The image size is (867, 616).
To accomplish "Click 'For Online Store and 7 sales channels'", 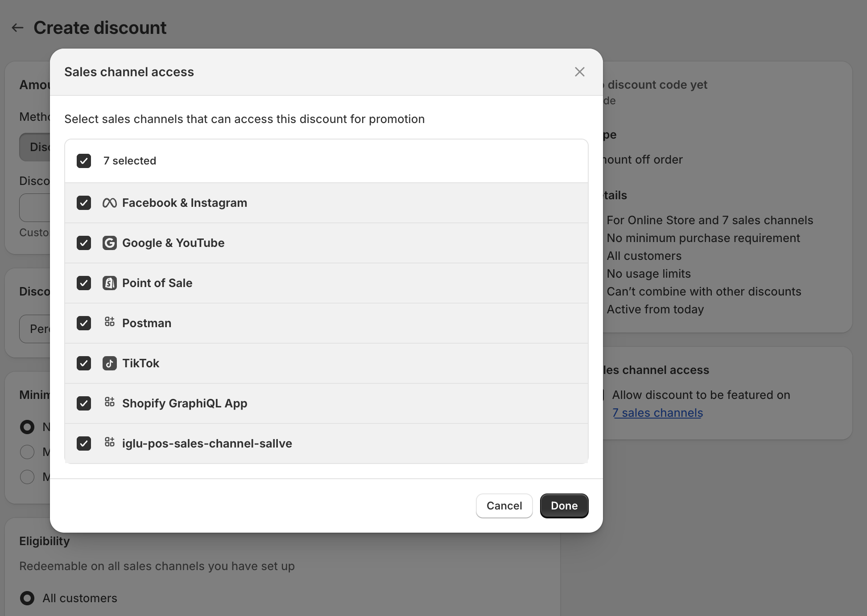I will [710, 220].
